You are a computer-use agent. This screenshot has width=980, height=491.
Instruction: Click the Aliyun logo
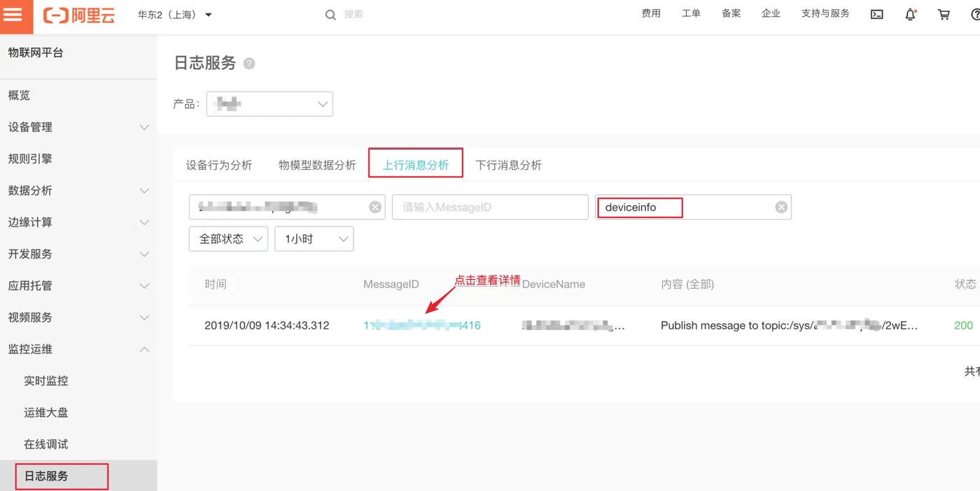tap(78, 15)
